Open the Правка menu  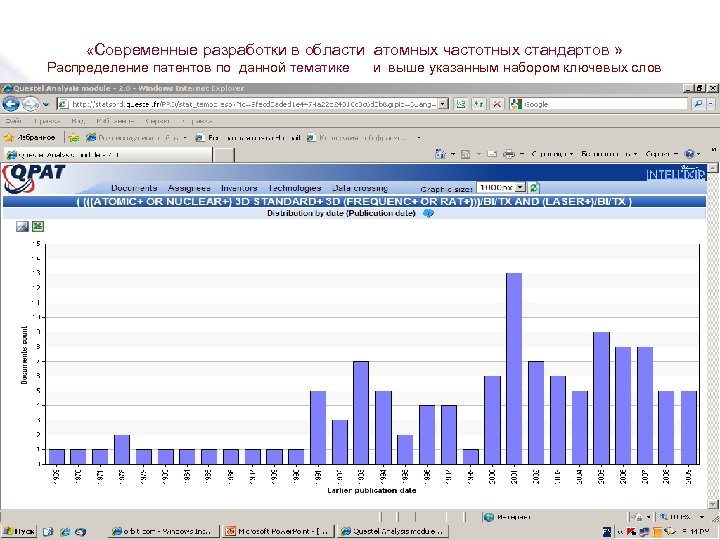tap(47, 121)
